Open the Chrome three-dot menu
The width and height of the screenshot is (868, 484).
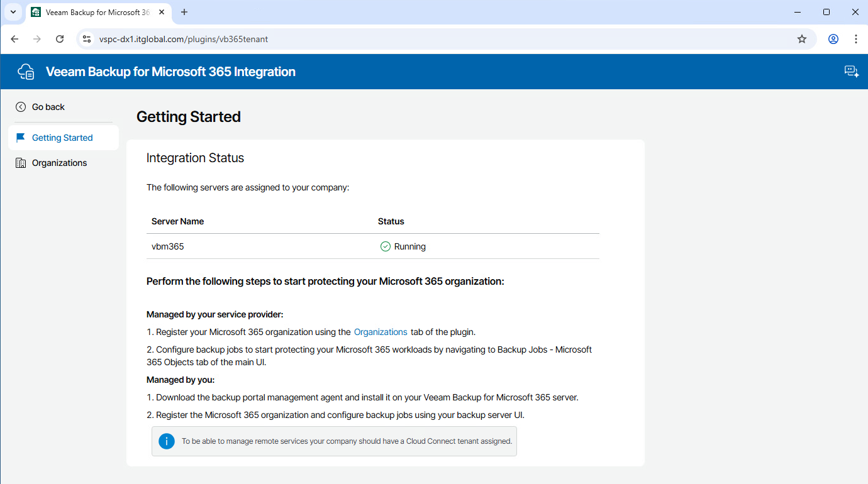(x=856, y=39)
